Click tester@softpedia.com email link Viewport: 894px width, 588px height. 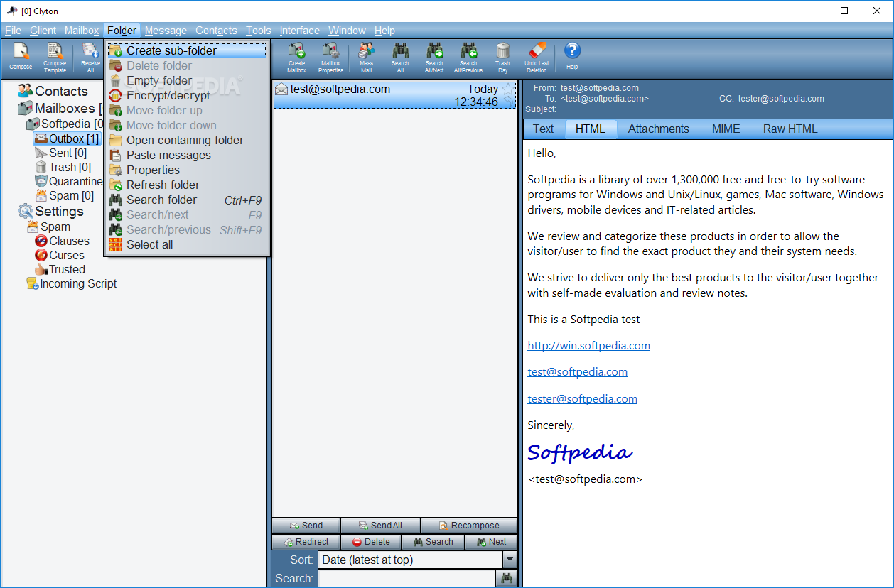tap(582, 398)
